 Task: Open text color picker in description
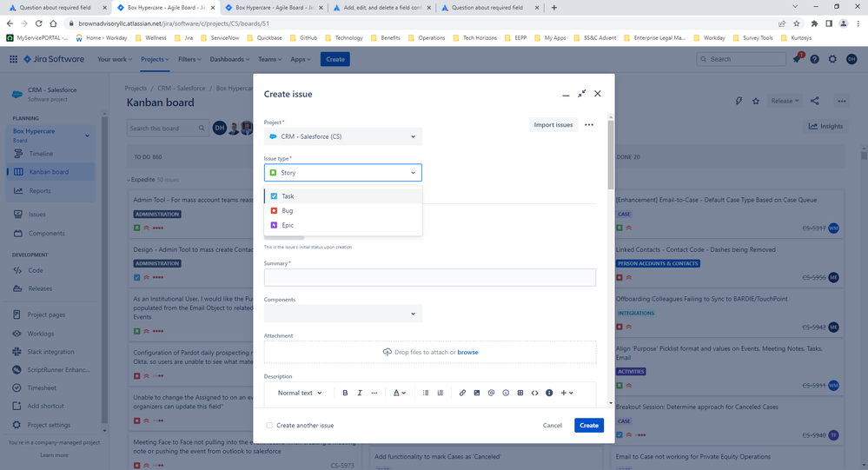(399, 393)
